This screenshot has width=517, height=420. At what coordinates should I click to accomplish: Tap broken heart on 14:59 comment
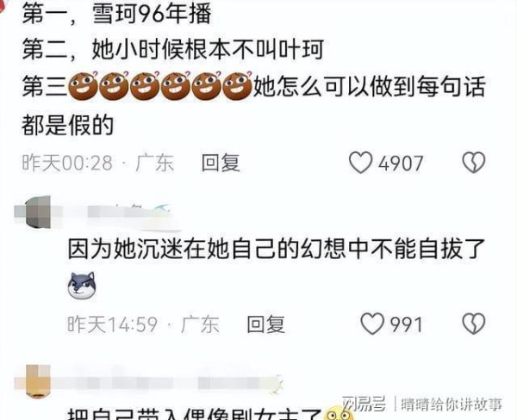pos(474,324)
